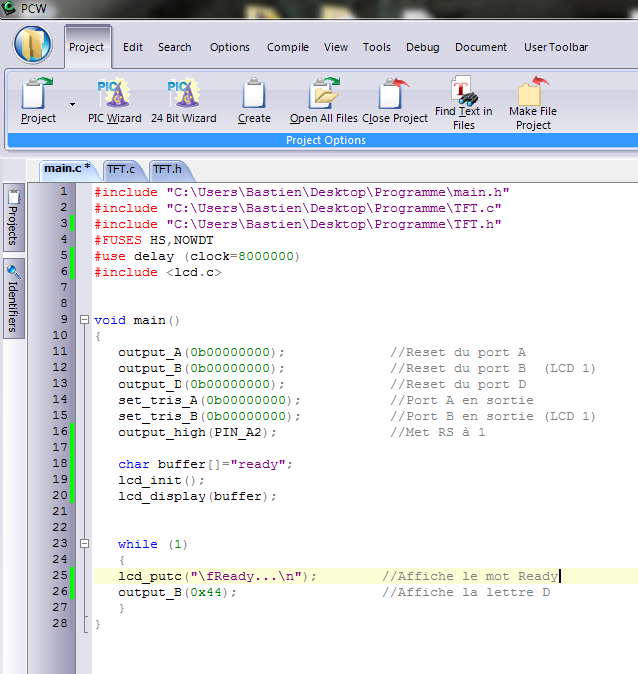Click the comment //Reset du port A
638x674 pixels.
458,352
